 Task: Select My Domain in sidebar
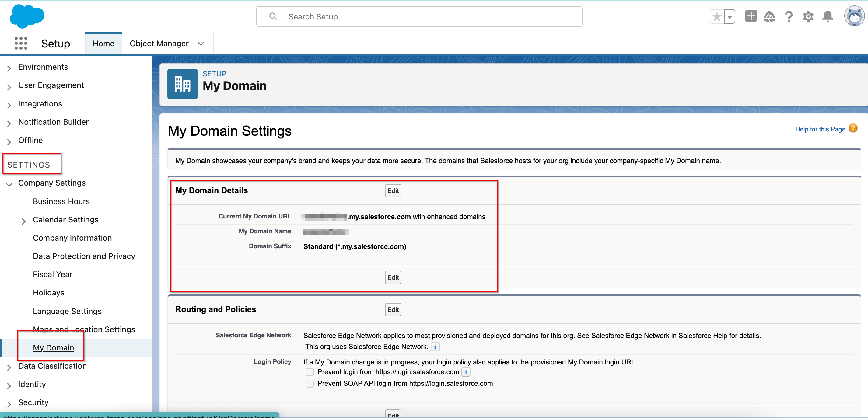click(x=53, y=348)
